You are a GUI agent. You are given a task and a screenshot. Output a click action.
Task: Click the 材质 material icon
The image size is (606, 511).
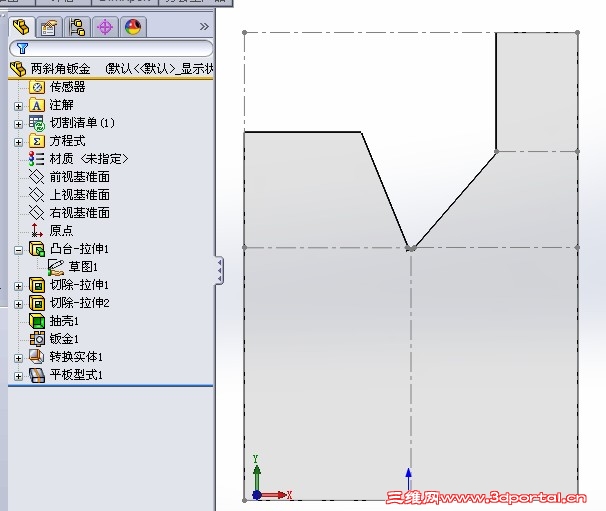(x=37, y=159)
